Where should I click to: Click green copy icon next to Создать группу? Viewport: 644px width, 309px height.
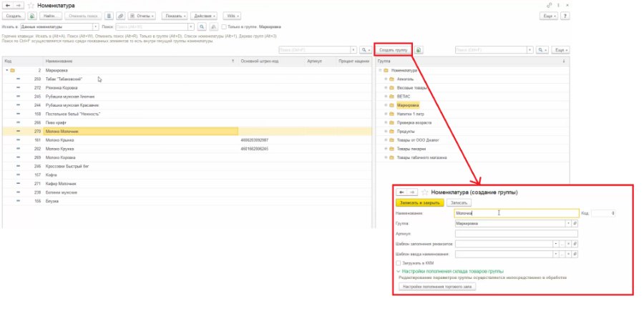(419, 49)
